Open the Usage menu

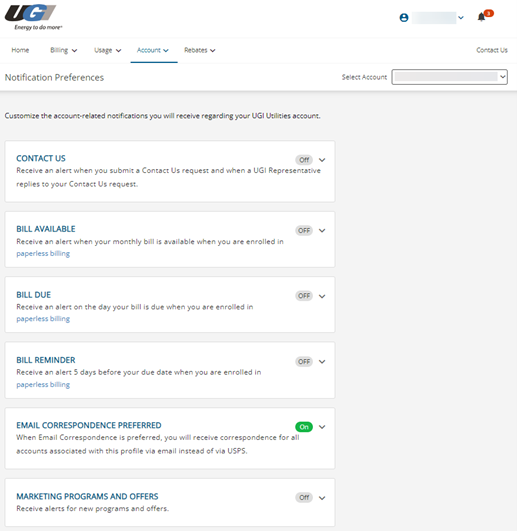point(107,50)
